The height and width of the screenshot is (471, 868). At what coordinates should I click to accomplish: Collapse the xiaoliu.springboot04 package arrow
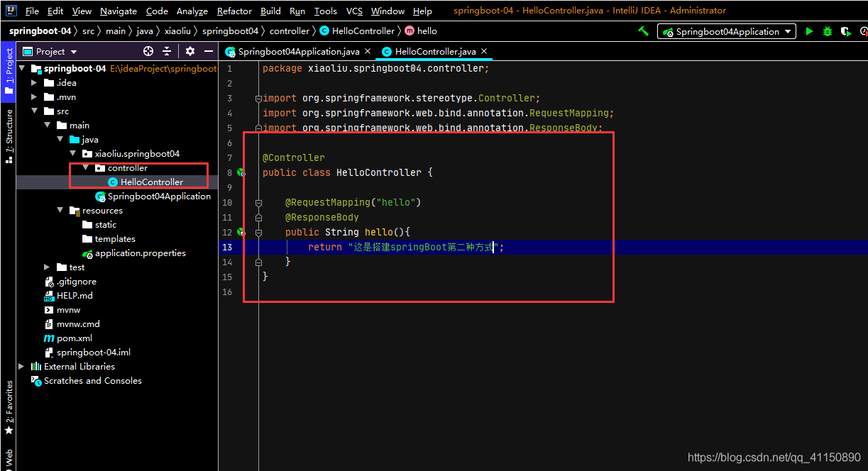73,154
